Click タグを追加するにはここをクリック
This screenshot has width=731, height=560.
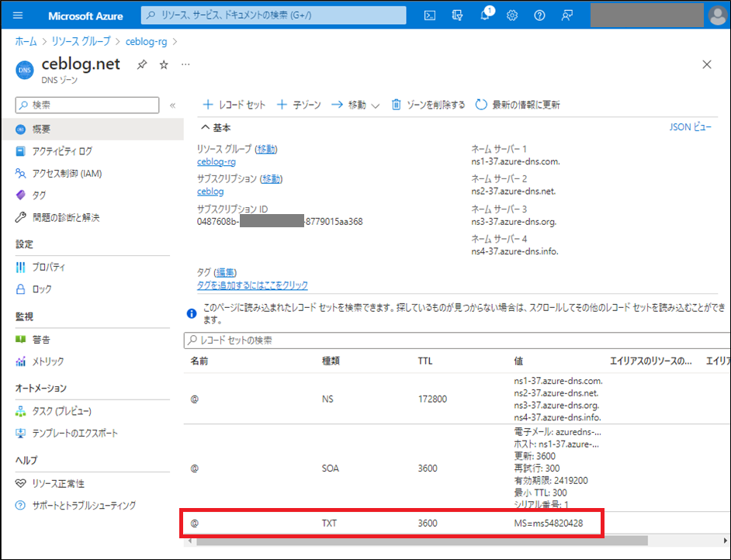tap(252, 285)
